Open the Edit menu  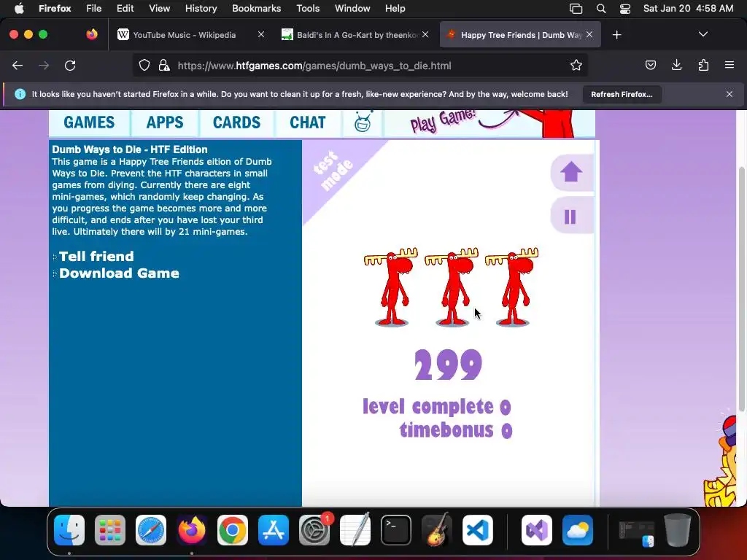(x=125, y=9)
